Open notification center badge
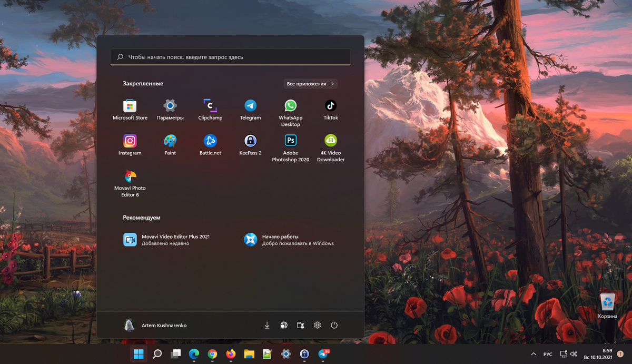 pyautogui.click(x=620, y=355)
